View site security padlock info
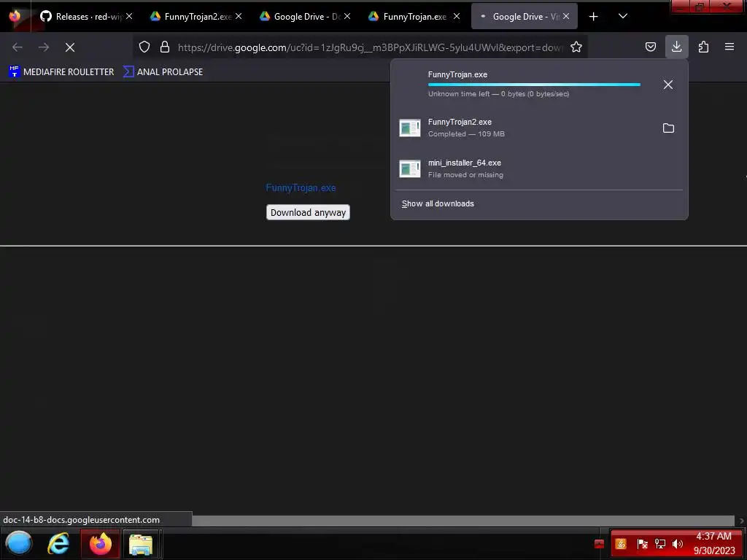Image resolution: width=747 pixels, height=560 pixels. 165,47
